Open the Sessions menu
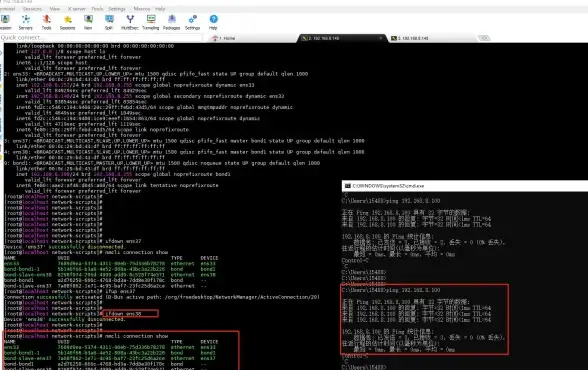 [32, 9]
